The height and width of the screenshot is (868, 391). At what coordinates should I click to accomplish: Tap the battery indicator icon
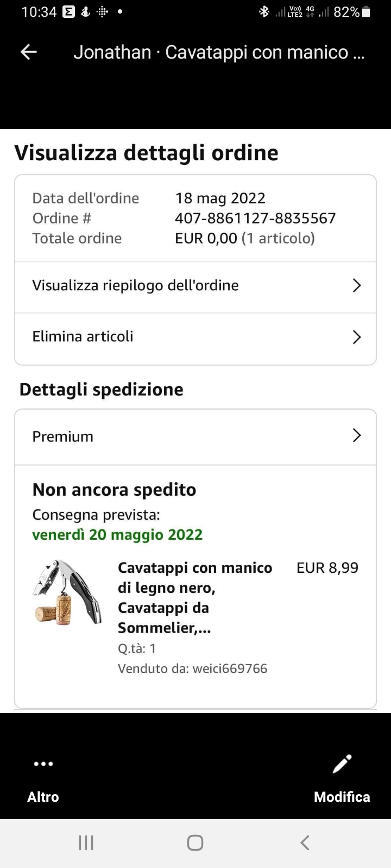366,12
